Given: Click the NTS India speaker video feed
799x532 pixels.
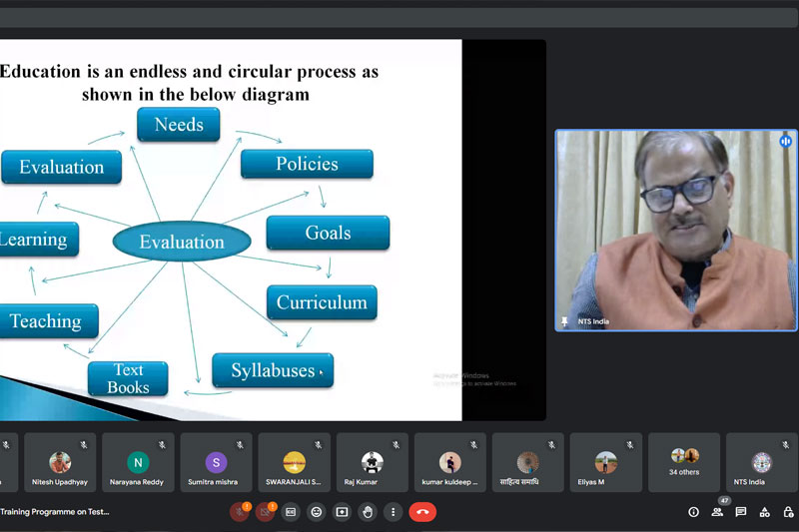Looking at the screenshot, I should (676, 231).
